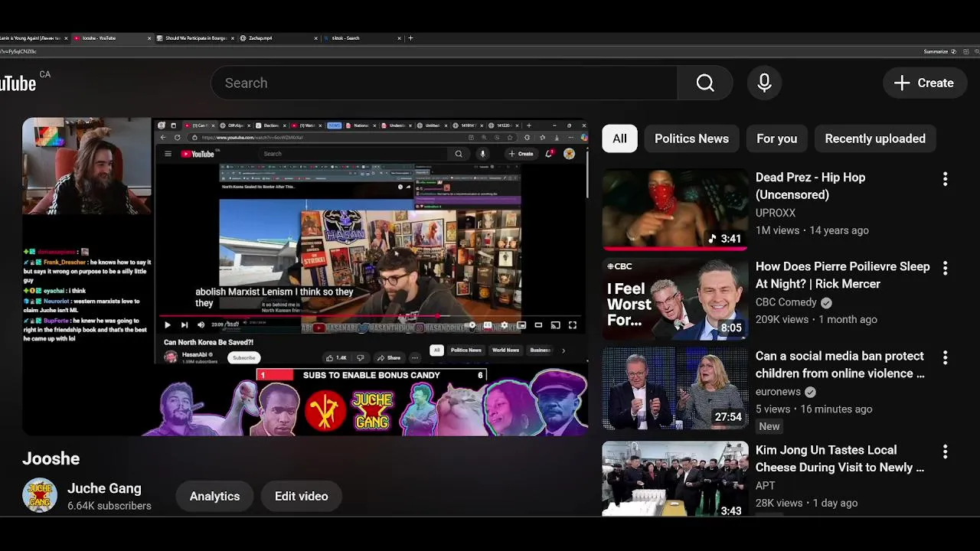The width and height of the screenshot is (980, 551).
Task: Select the All filter chip
Action: tap(619, 139)
